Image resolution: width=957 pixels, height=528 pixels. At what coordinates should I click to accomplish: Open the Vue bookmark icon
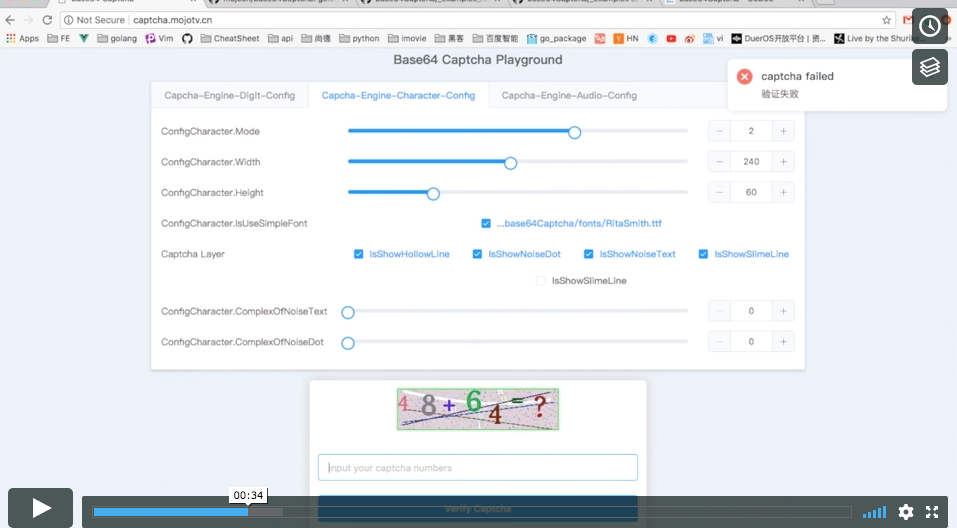point(84,38)
